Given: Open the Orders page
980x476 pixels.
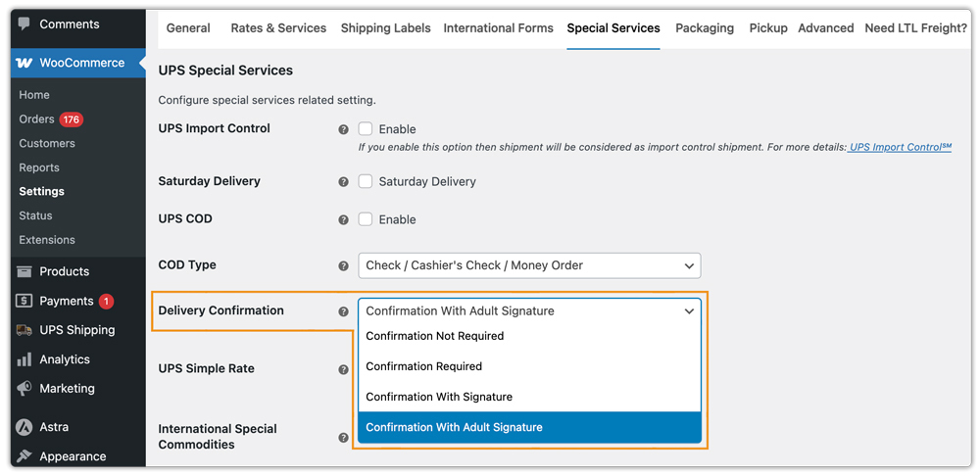Looking at the screenshot, I should (36, 119).
